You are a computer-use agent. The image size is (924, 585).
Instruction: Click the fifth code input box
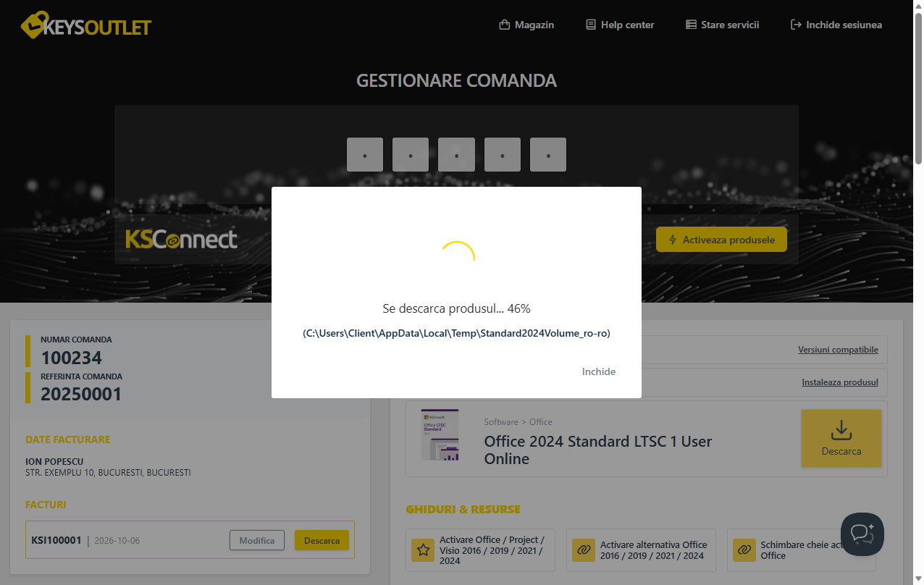click(548, 155)
